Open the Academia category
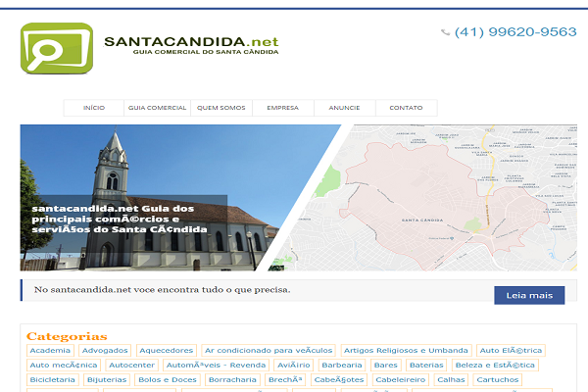The image size is (588, 392). (x=50, y=350)
